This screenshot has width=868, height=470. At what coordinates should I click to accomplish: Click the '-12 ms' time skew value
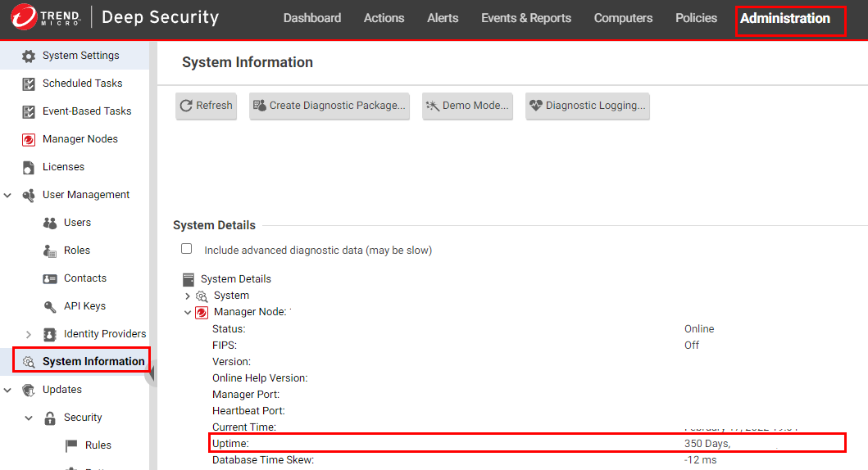click(700, 460)
